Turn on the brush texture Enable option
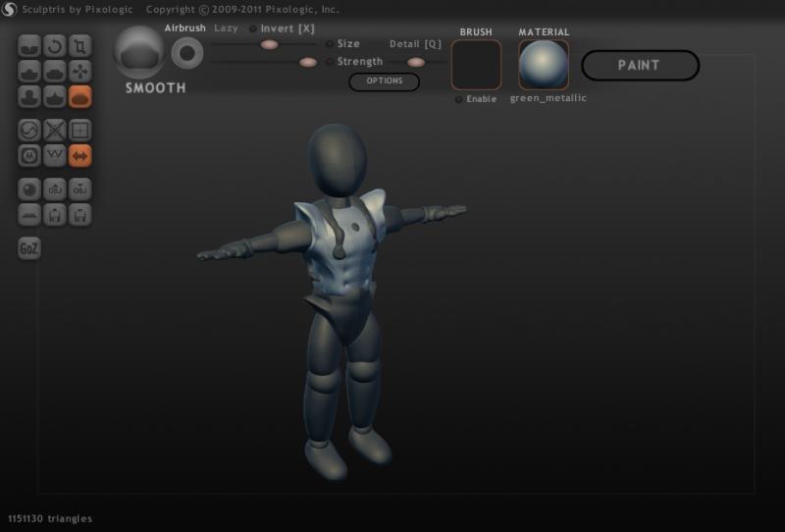 [x=476, y=99]
